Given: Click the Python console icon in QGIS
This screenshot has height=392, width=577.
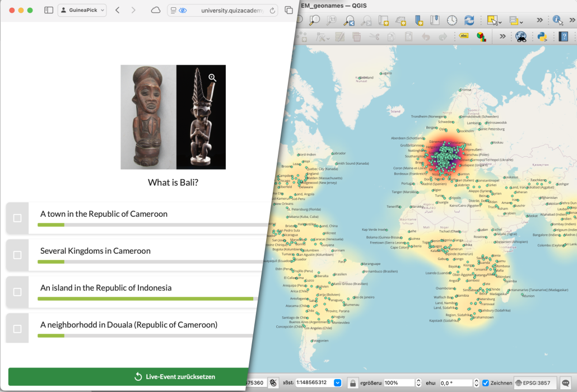Looking at the screenshot, I should pyautogui.click(x=542, y=36).
